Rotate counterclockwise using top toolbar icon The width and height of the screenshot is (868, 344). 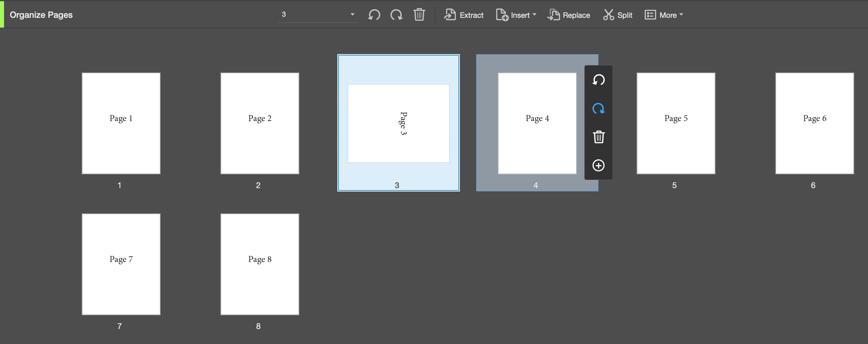374,15
